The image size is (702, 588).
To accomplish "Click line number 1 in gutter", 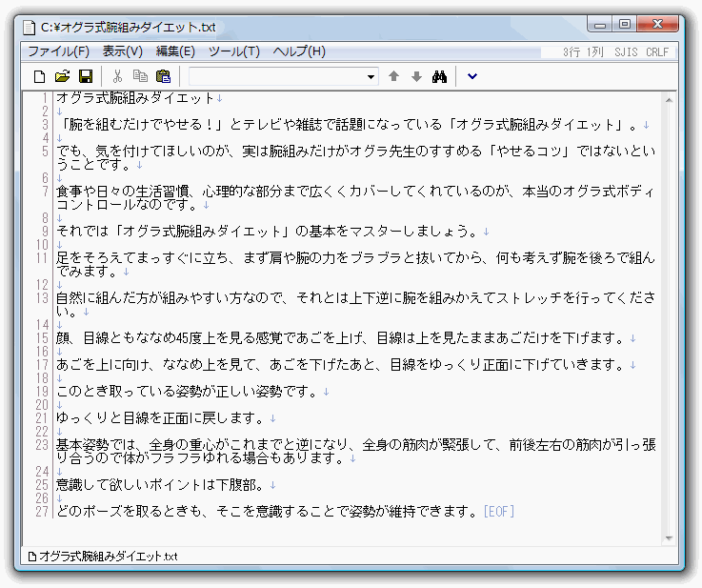I will 45,98.
